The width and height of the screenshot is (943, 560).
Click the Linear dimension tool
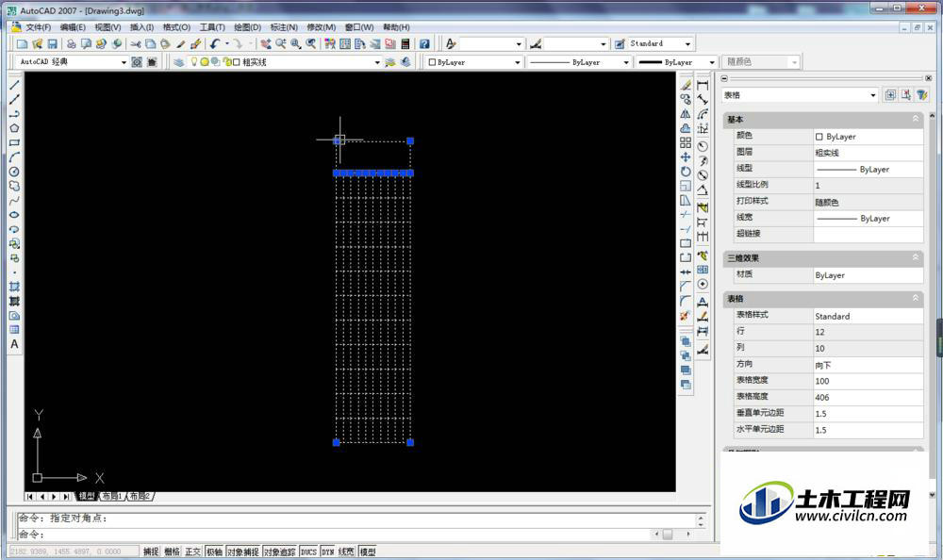[x=703, y=86]
